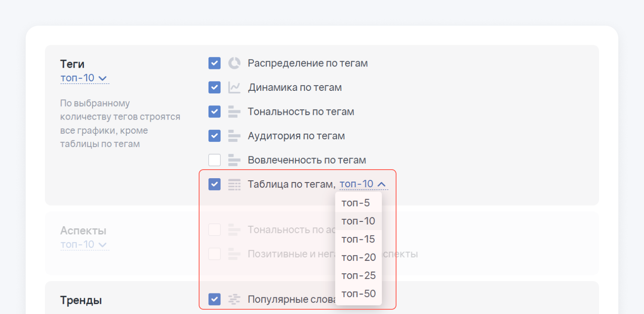Enable the Вовлеченность по тегам checkbox
Image resolution: width=644 pixels, height=314 pixels.
coord(215,160)
